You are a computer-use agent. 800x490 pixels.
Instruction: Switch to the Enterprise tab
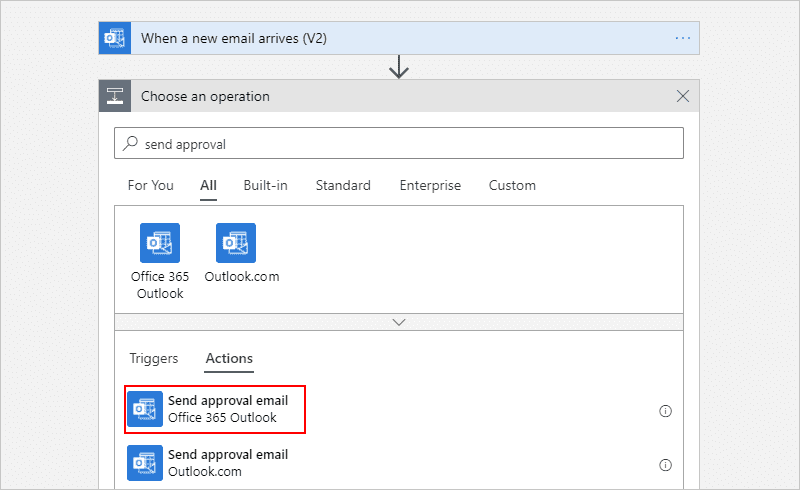pyautogui.click(x=430, y=185)
